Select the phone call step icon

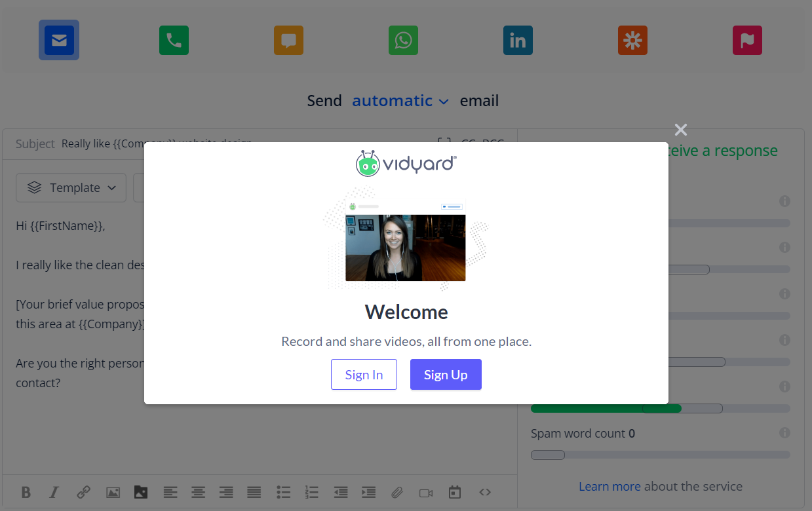coord(174,40)
